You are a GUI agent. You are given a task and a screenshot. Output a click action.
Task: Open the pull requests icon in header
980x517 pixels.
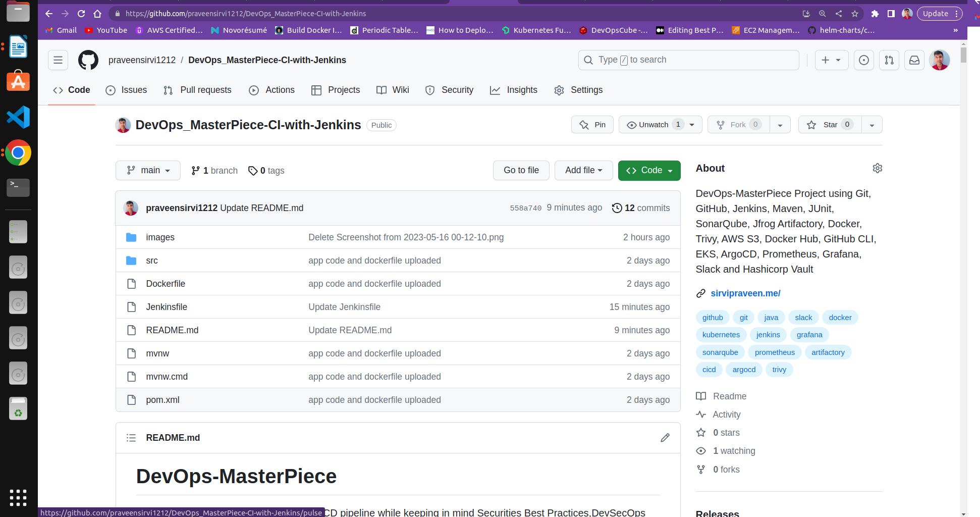pyautogui.click(x=889, y=60)
